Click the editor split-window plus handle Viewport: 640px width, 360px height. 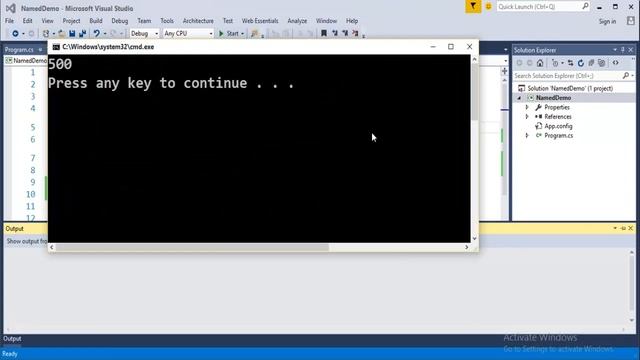pyautogui.click(x=504, y=71)
